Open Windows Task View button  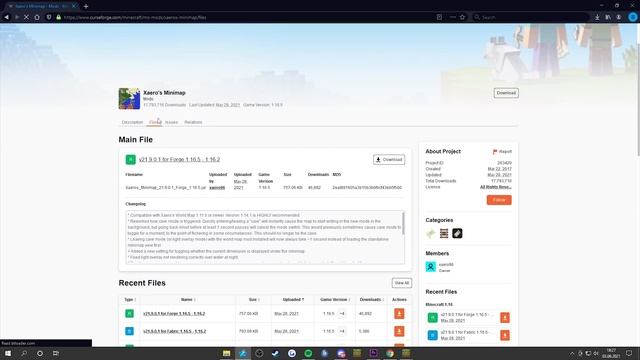pyautogui.click(x=56, y=353)
